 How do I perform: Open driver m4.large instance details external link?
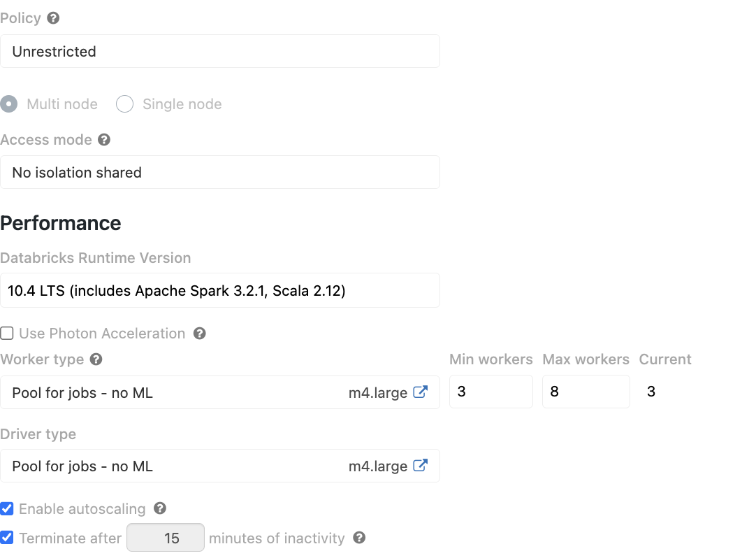(420, 466)
